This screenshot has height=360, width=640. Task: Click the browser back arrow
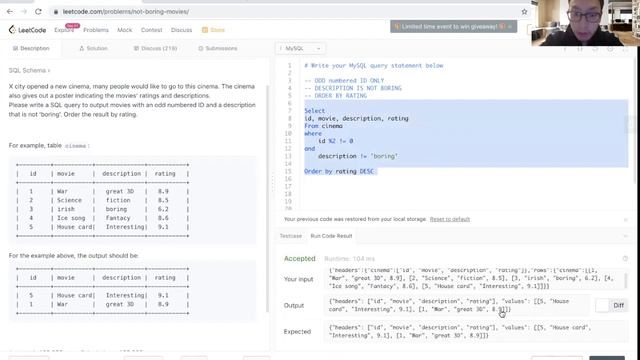[10, 11]
